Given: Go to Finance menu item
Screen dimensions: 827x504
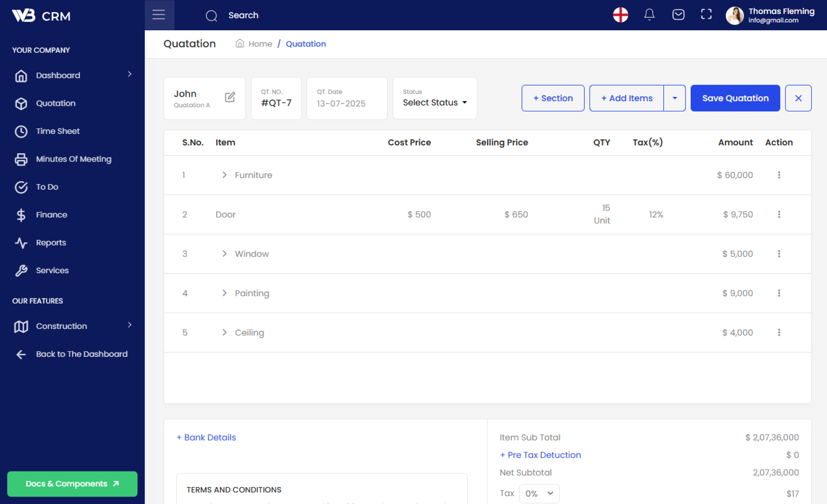Looking at the screenshot, I should tap(51, 215).
